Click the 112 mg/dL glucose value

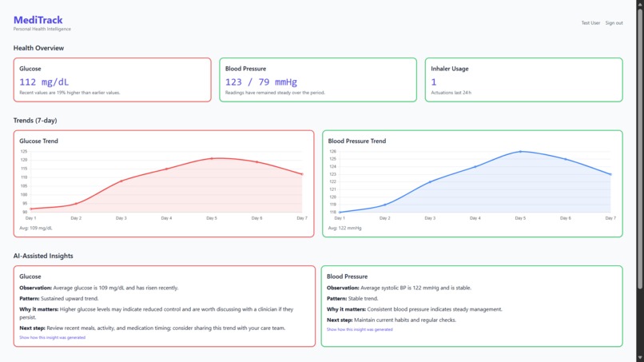tap(44, 82)
